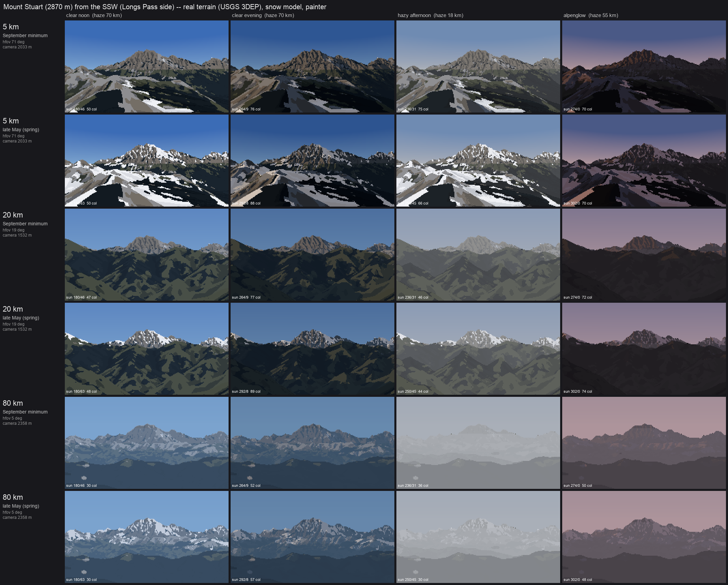
Task: Click the 80 km late May alpenglow render
Action: pyautogui.click(x=644, y=537)
